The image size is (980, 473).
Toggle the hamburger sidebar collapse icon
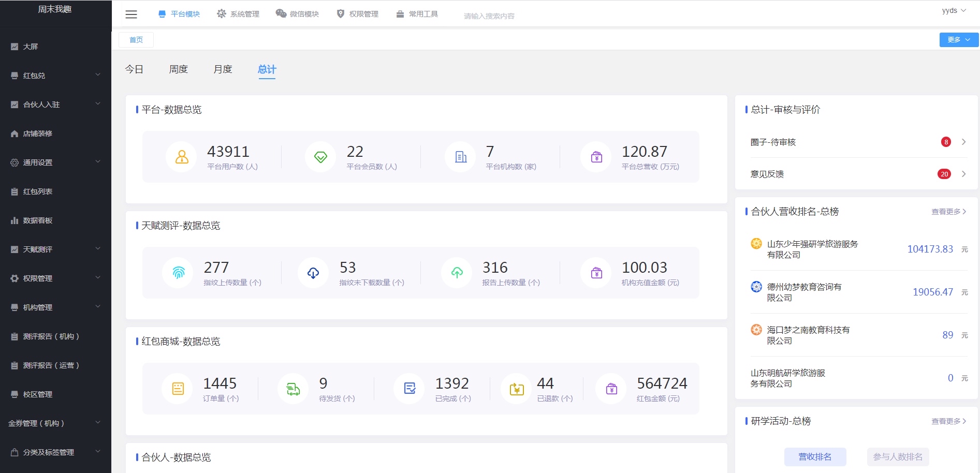[x=131, y=14]
